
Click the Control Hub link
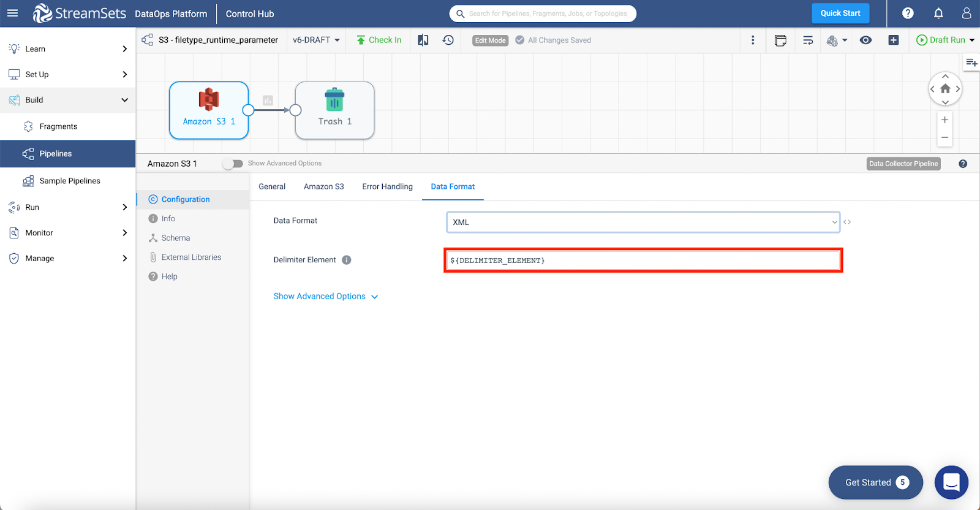(250, 13)
